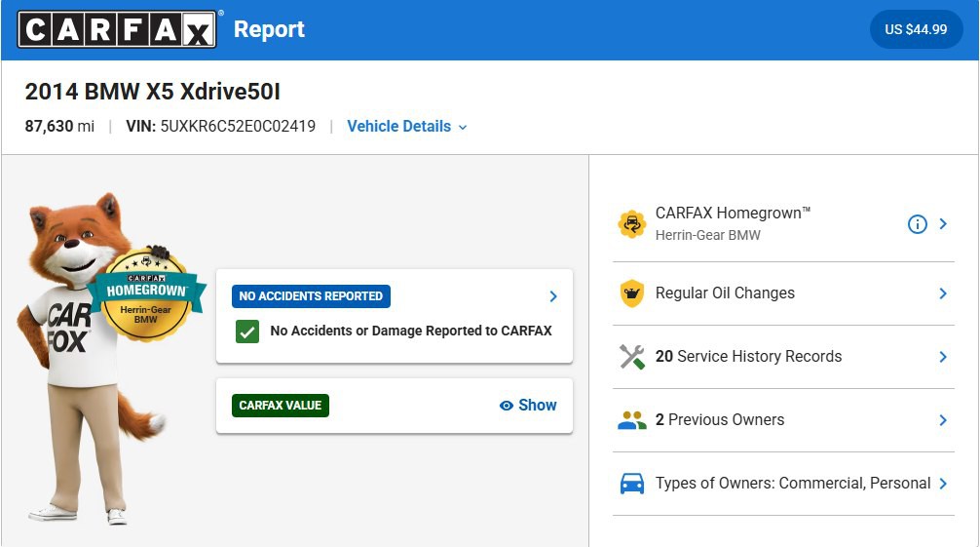The height and width of the screenshot is (547, 980).
Task: Click the previous owners people icon
Action: tap(632, 420)
